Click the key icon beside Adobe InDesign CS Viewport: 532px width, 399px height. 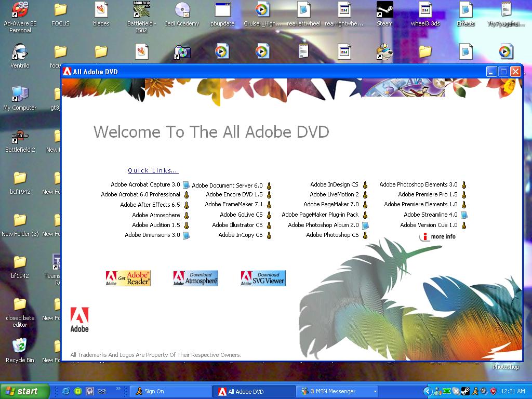(x=365, y=185)
